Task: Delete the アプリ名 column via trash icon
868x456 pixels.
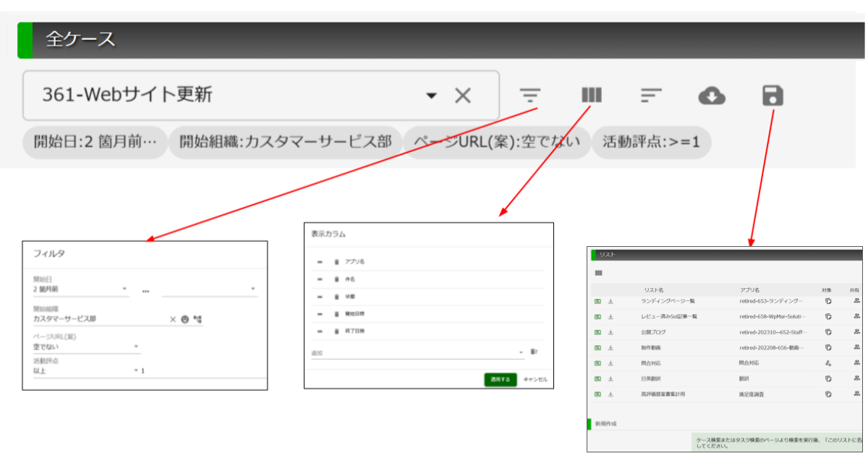Action: [336, 261]
